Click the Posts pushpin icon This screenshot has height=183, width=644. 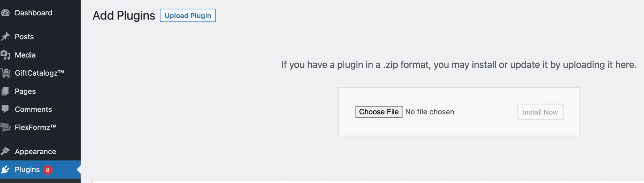pyautogui.click(x=5, y=37)
